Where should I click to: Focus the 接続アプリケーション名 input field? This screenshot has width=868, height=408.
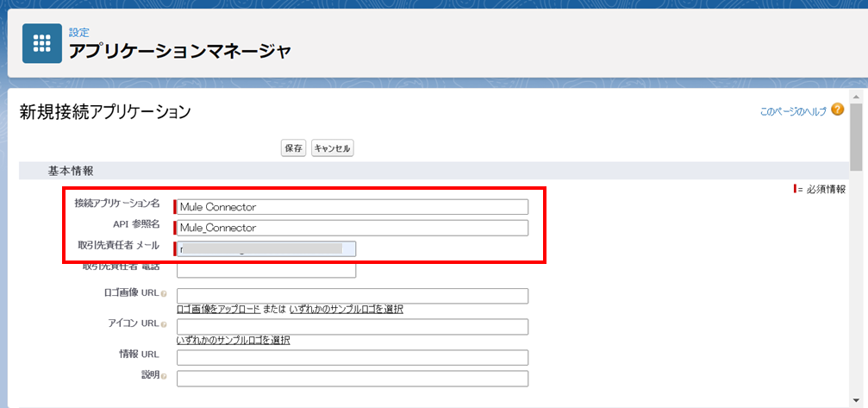pyautogui.click(x=352, y=207)
